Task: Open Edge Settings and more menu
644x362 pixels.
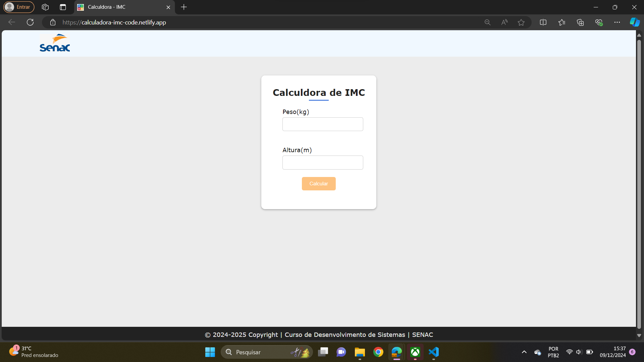Action: coord(617,22)
